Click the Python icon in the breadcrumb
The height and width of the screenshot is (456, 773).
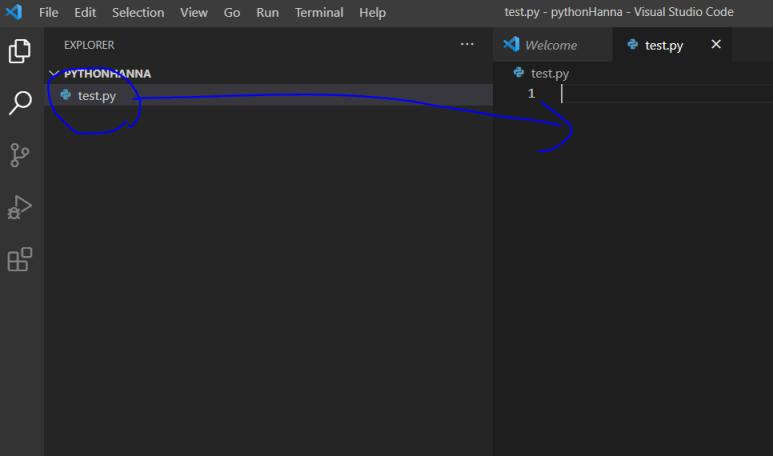click(x=518, y=72)
